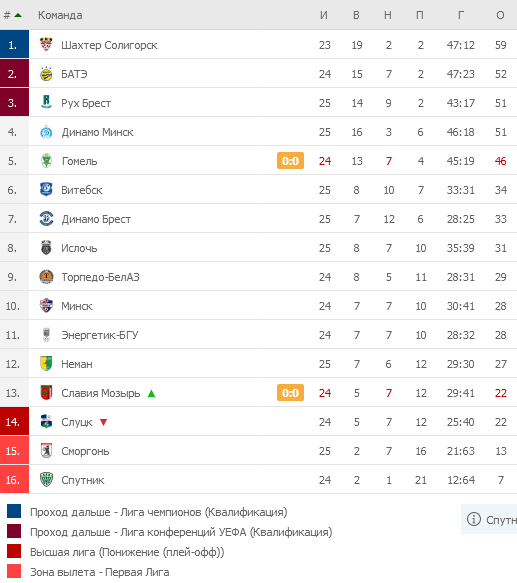Open the 0:0 live score badge for Гомель
Viewport: 517px width, 583px height.
(290, 161)
